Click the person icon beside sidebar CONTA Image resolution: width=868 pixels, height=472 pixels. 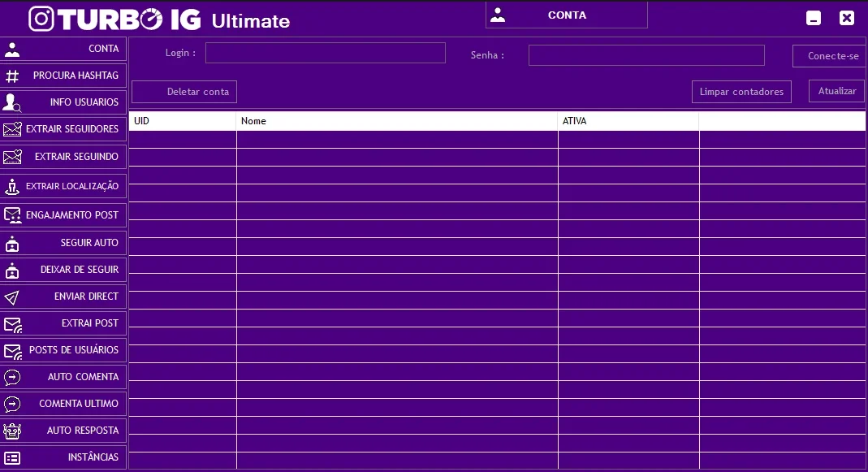(12, 50)
